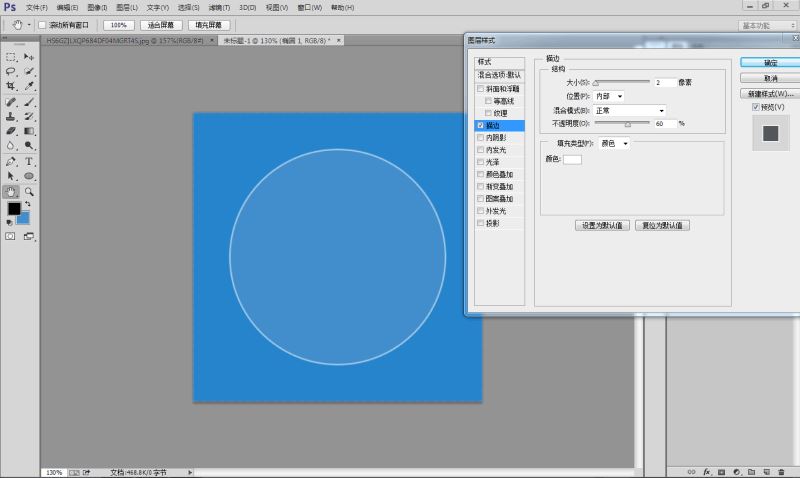Pick the Crop tool in the toolbox
Viewport: 800px width, 478px height.
click(x=11, y=86)
